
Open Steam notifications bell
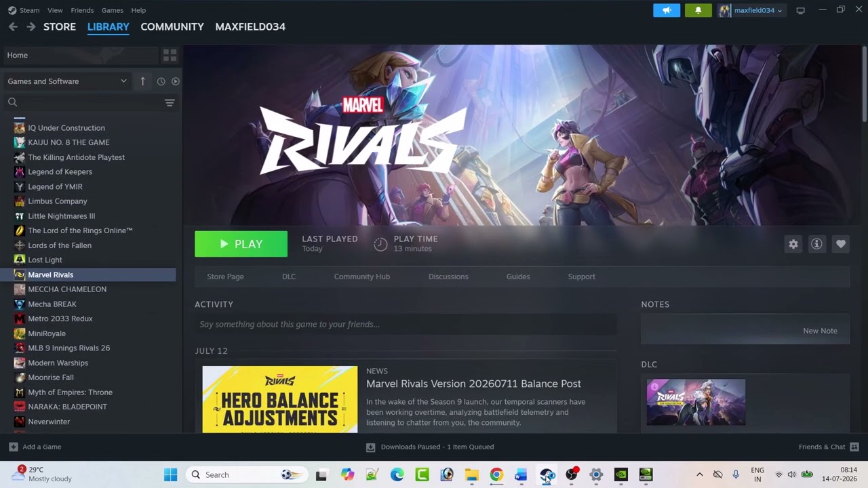[698, 10]
